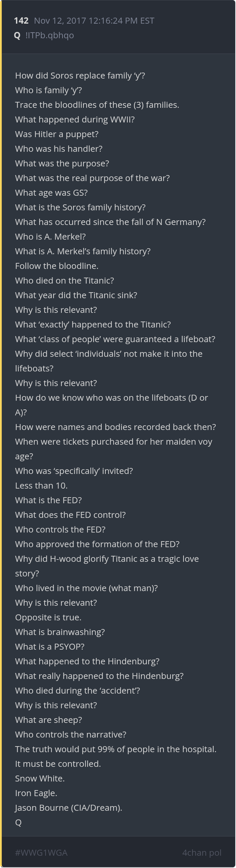Click "What year did the Titanic sink?"
The height and width of the screenshot is (868, 236).
[76, 295]
